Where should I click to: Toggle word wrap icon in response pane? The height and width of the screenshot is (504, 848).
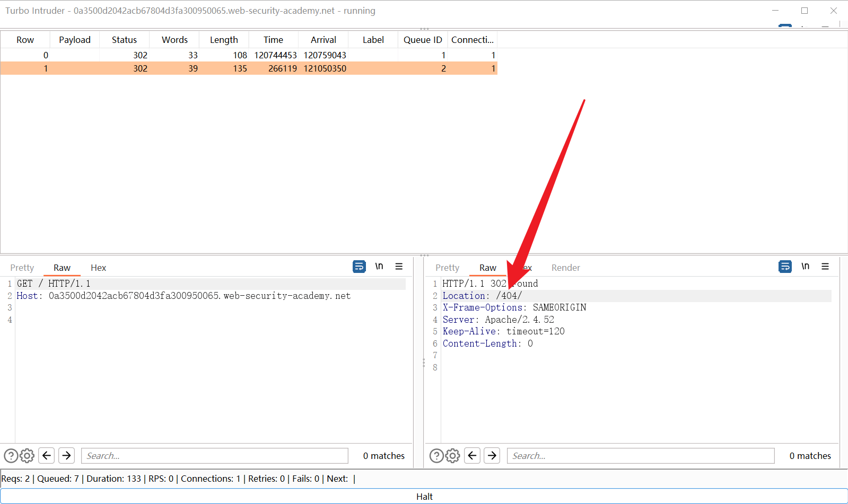point(785,267)
